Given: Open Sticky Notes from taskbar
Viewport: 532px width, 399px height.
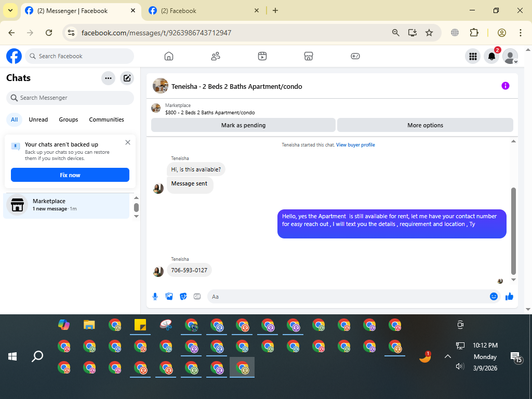Looking at the screenshot, I should pyautogui.click(x=140, y=325).
